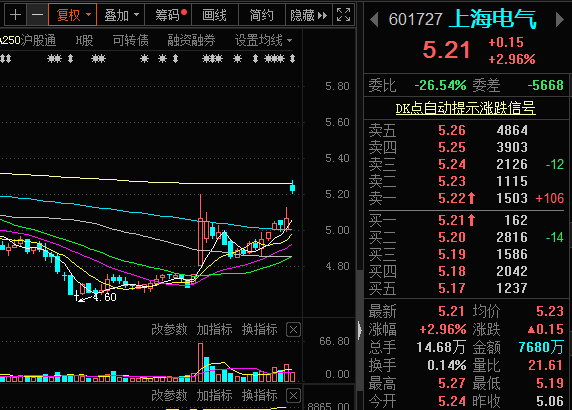Zoom out chart with the minus button

(37, 15)
